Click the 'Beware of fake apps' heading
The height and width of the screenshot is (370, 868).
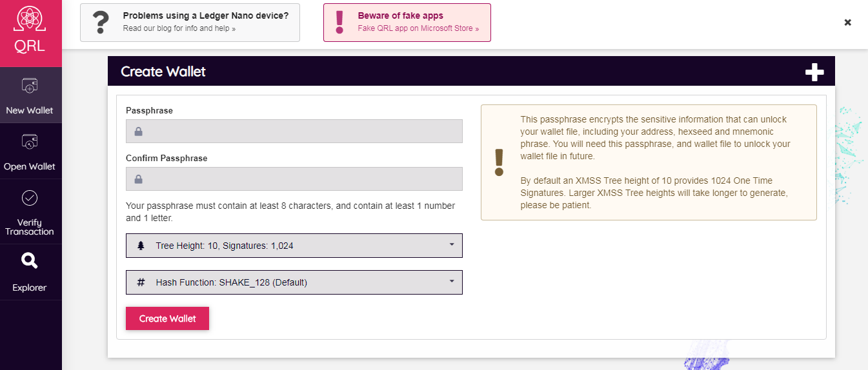401,15
